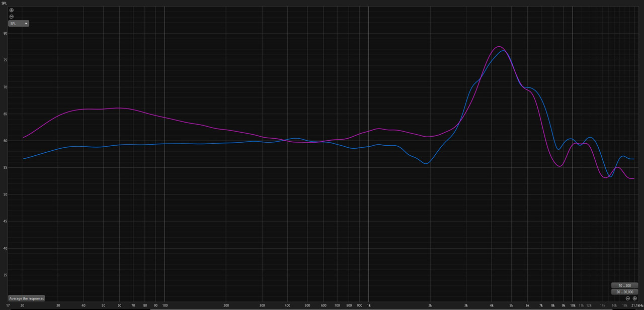Click the 2k frequency axis label
The image size is (644, 310).
tap(430, 305)
